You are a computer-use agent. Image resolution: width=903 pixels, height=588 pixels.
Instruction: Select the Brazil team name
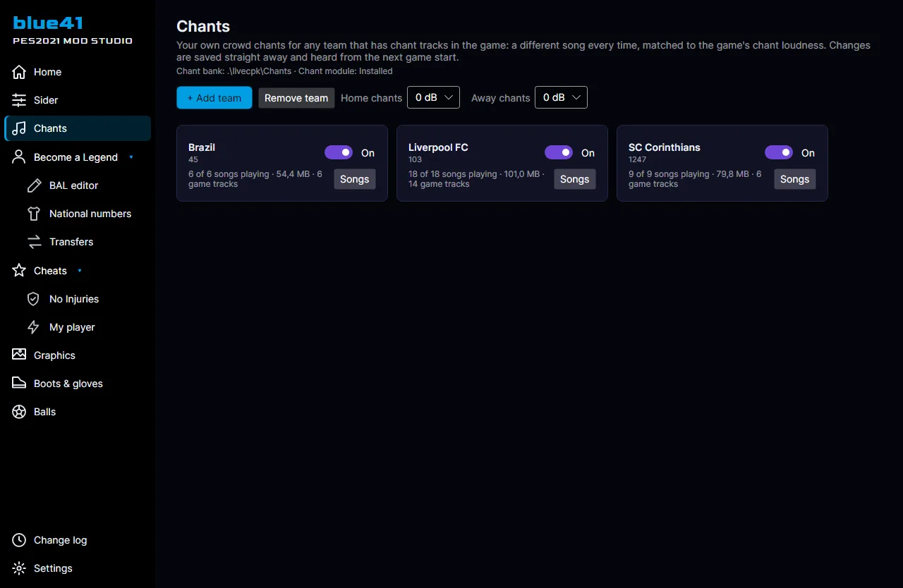tap(202, 147)
